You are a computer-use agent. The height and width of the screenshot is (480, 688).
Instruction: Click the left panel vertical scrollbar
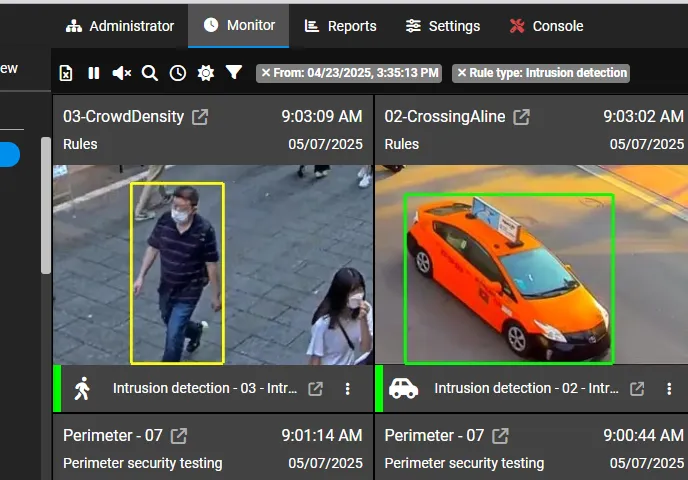[46, 205]
